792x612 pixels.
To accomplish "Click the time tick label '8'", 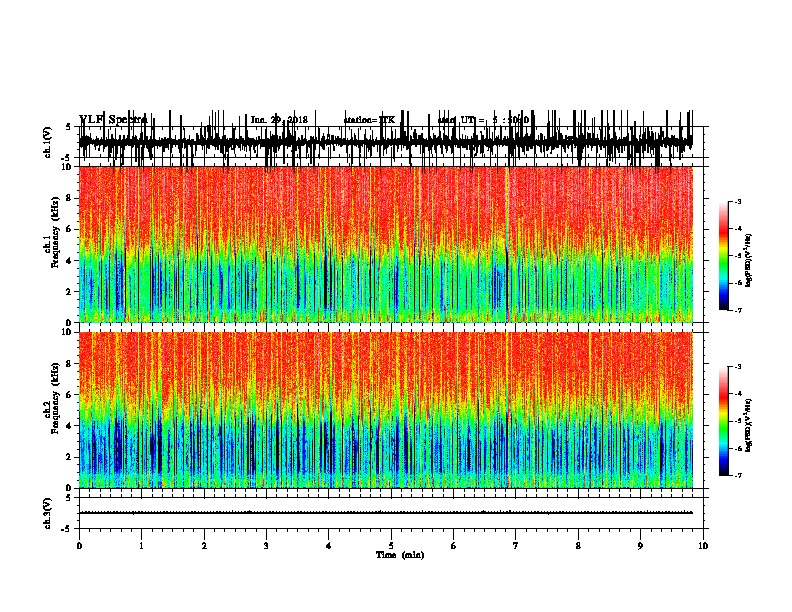I will point(578,546).
